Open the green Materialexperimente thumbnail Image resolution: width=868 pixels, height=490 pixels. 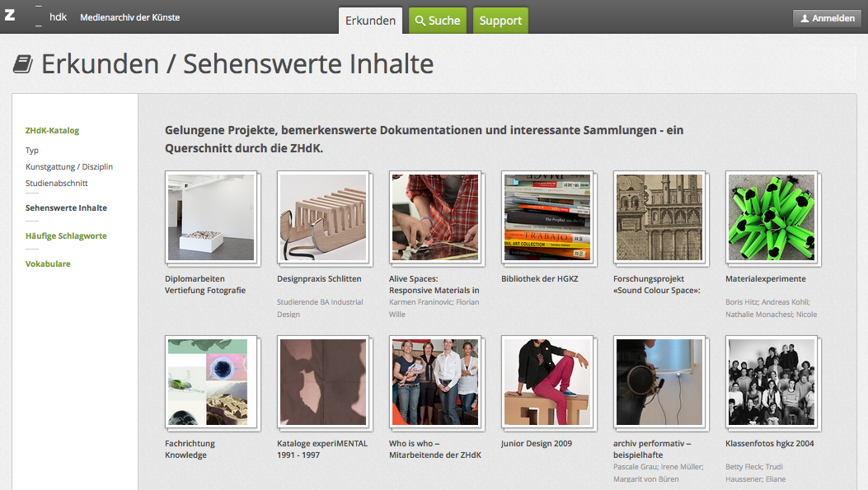click(x=772, y=217)
